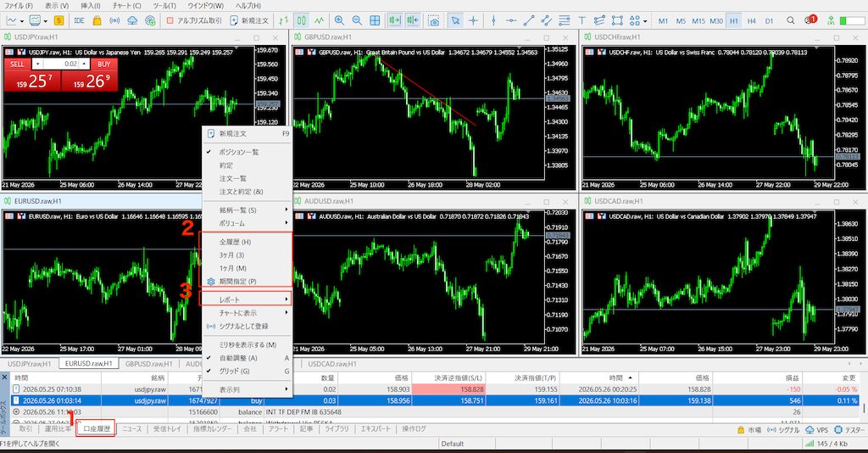Click the yellow dollar sign toolbar icon
This screenshot has width=868, height=453.
[59, 20]
